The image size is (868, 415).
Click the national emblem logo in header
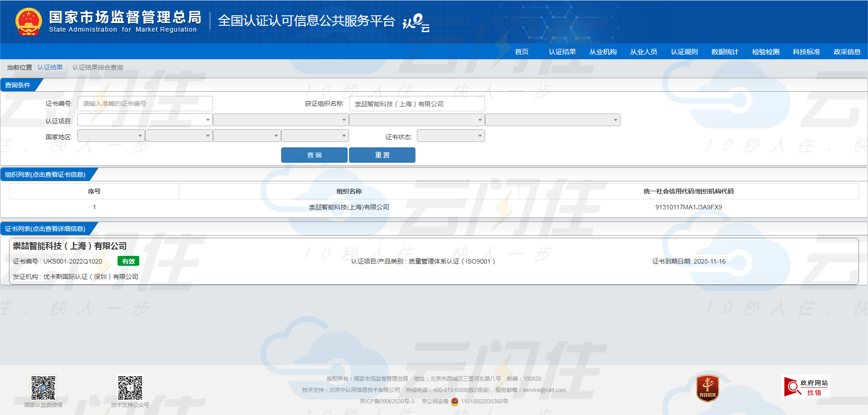[28, 22]
